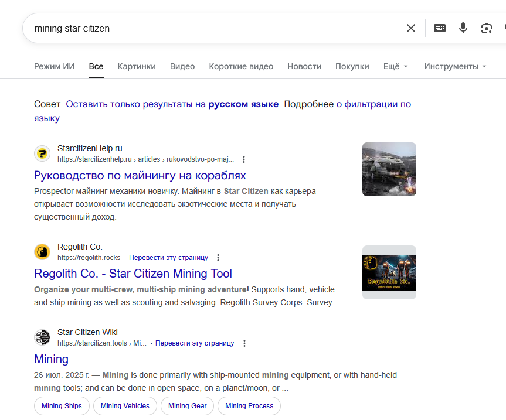
Task: Open the on-screen keyboard input tool
Action: coord(440,28)
